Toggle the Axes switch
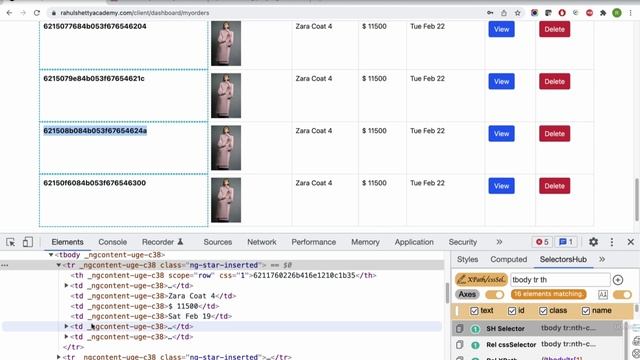Viewport: 640px width, 360px height. [495, 294]
